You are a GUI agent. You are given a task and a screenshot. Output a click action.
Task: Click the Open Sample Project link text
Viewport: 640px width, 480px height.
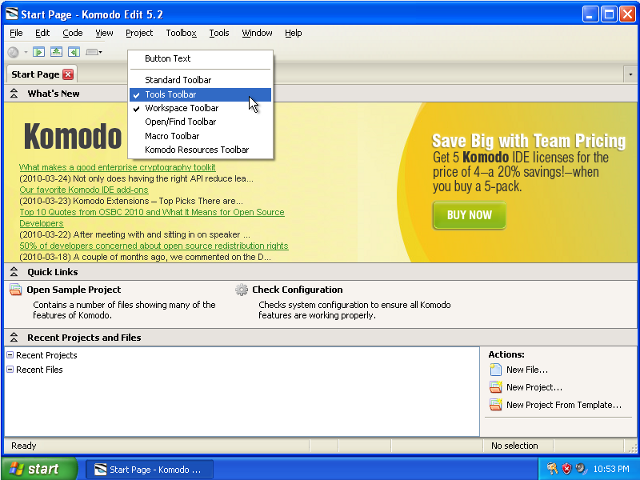click(x=74, y=290)
